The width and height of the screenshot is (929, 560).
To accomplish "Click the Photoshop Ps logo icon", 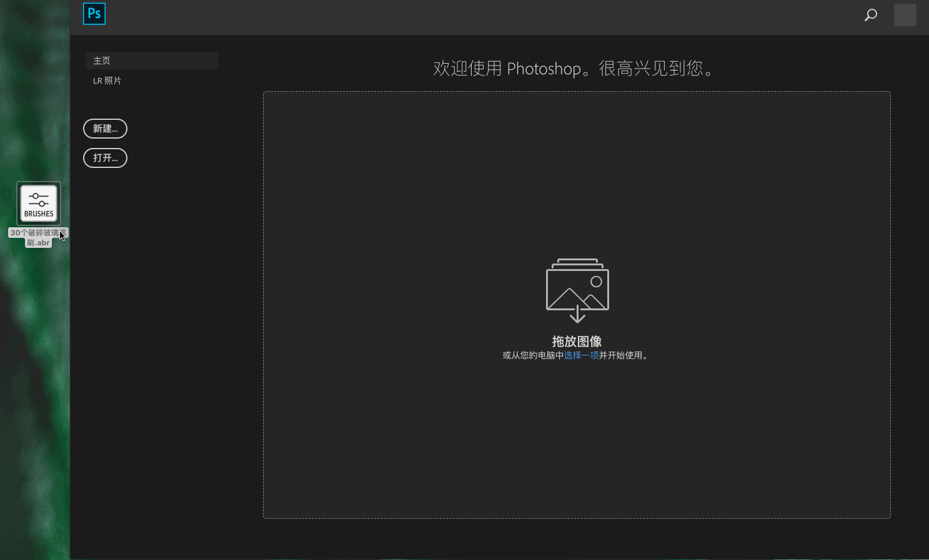I will (94, 14).
